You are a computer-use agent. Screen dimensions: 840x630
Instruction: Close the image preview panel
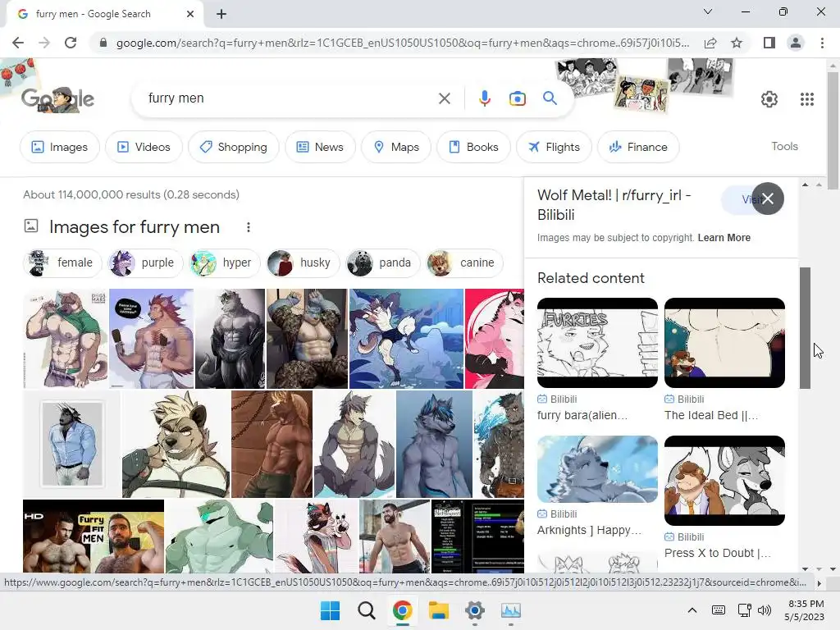tap(767, 199)
